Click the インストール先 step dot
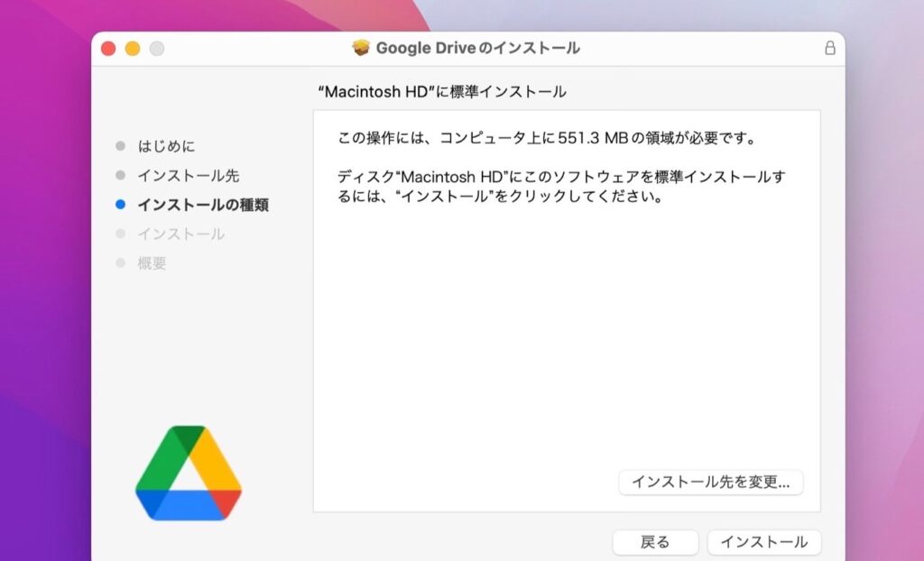The width and height of the screenshot is (924, 561). point(120,175)
